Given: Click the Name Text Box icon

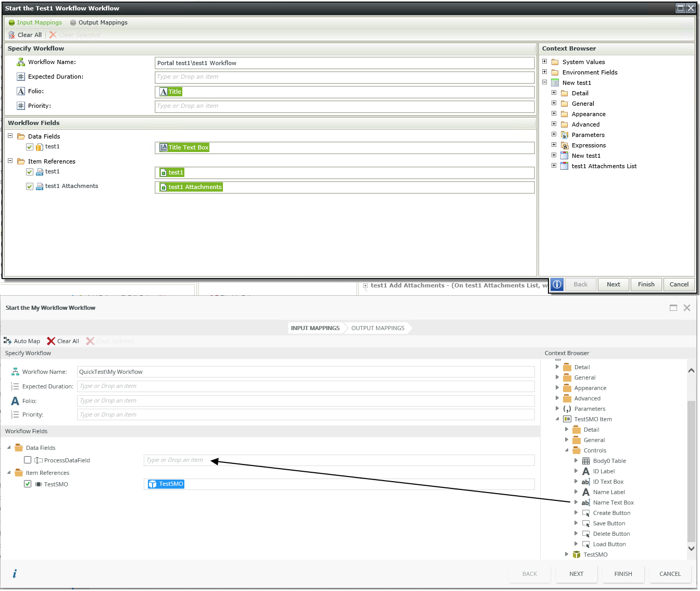Looking at the screenshot, I should pyautogui.click(x=586, y=502).
